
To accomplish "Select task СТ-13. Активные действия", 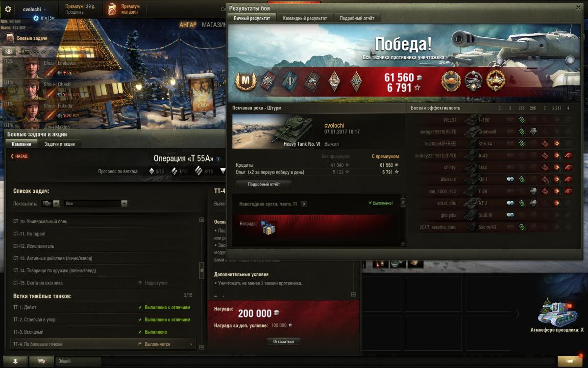I will pos(104,258).
